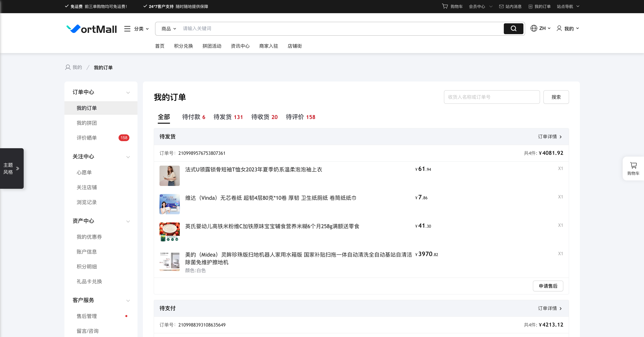
Task: Open the hamburger category menu icon
Action: click(x=127, y=29)
